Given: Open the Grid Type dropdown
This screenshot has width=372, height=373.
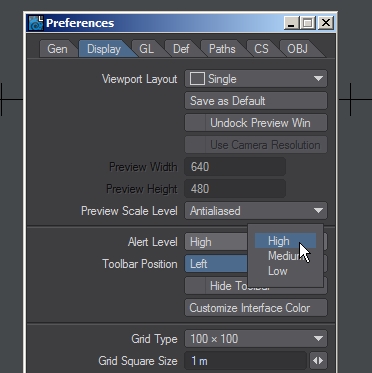Looking at the screenshot, I should [x=256, y=339].
